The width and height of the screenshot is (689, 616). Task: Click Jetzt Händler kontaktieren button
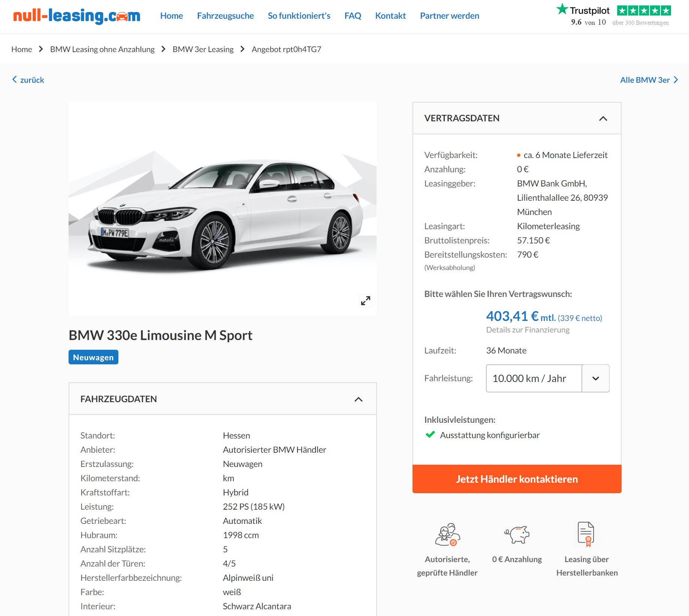point(517,479)
